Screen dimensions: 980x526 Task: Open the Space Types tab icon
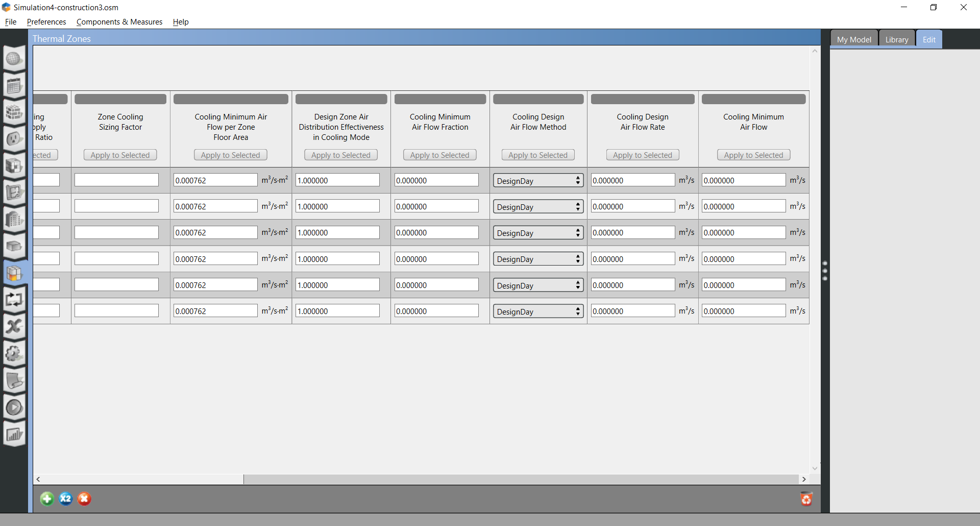pos(14,166)
